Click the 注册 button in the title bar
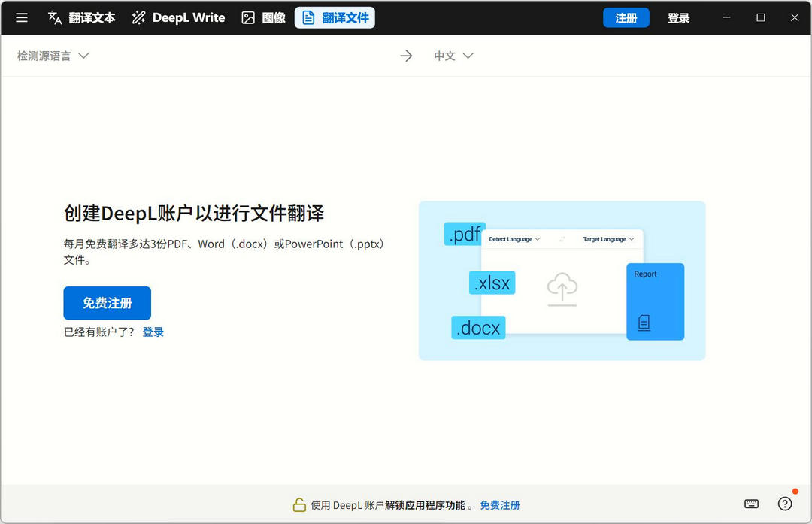The width and height of the screenshot is (812, 524). coord(626,17)
